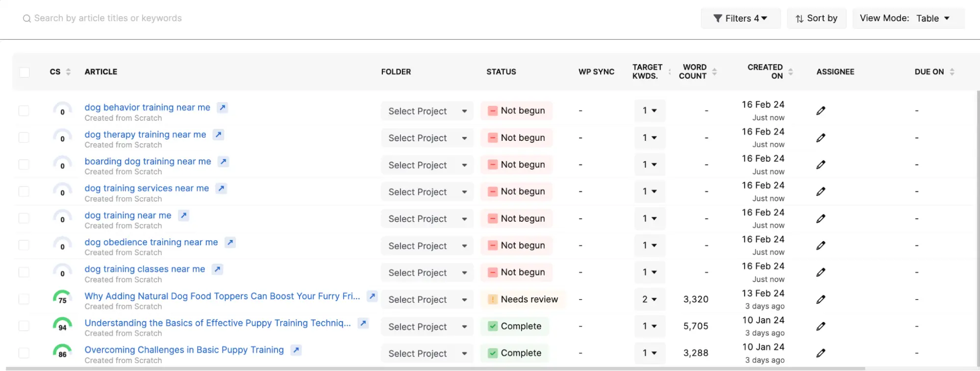
Task: Open article 'Understanding the Basics of Effective Puppy Training'
Action: [218, 322]
